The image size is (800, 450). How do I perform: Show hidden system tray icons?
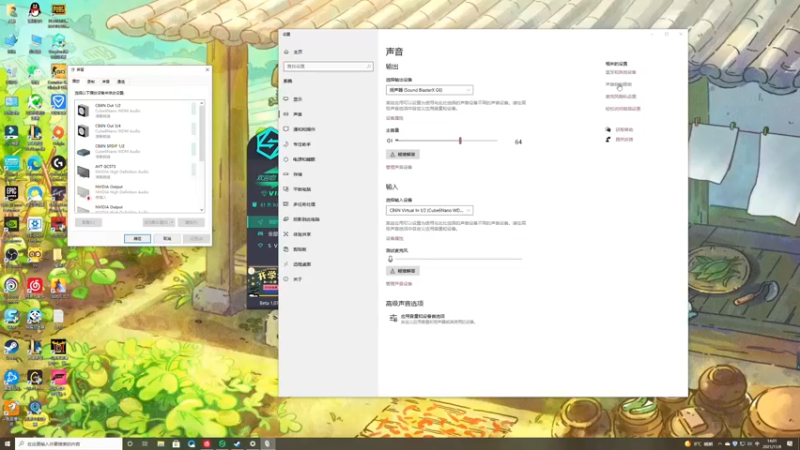click(720, 444)
